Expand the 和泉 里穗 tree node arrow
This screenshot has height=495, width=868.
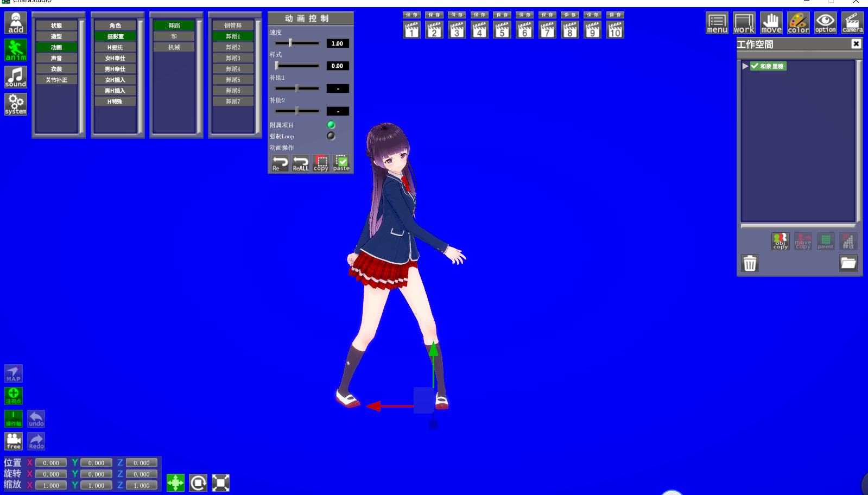[x=745, y=66]
